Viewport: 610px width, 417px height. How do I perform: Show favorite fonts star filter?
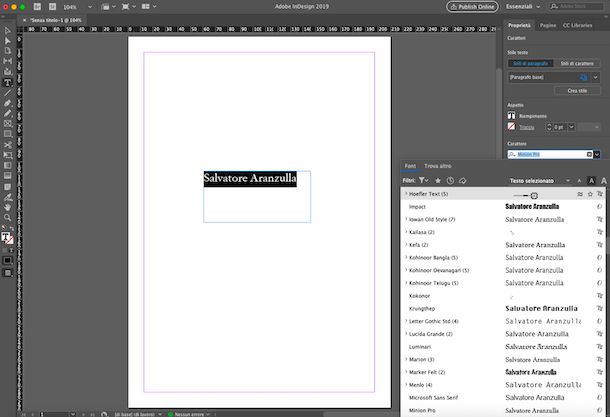(x=438, y=180)
